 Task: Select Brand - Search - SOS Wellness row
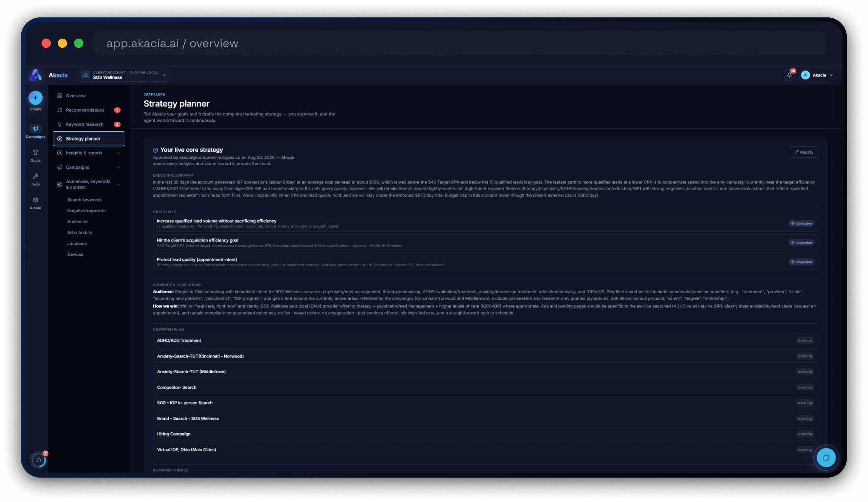486,418
